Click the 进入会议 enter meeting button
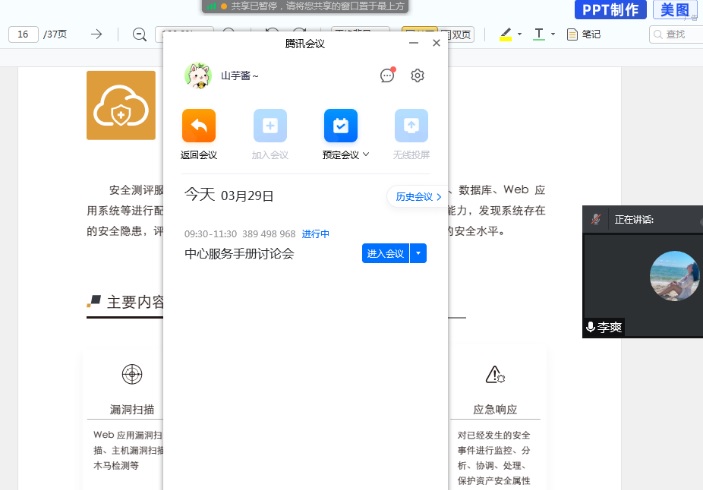Screen dimensions: 703x490 coord(385,253)
